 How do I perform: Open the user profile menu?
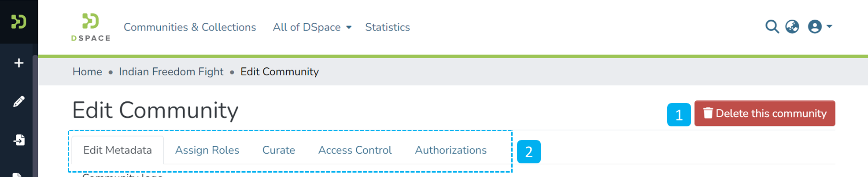pyautogui.click(x=820, y=27)
